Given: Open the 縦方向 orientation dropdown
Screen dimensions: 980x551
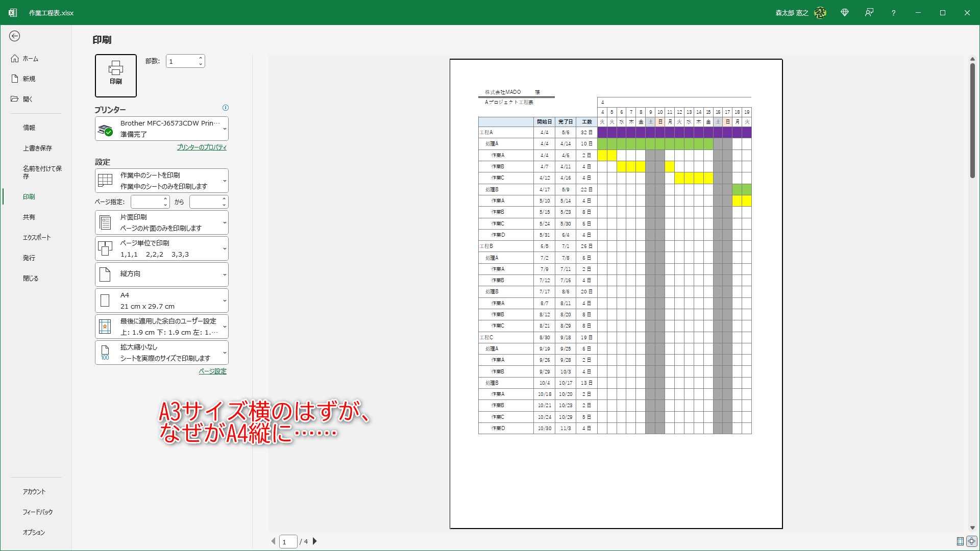Looking at the screenshot, I should [161, 274].
